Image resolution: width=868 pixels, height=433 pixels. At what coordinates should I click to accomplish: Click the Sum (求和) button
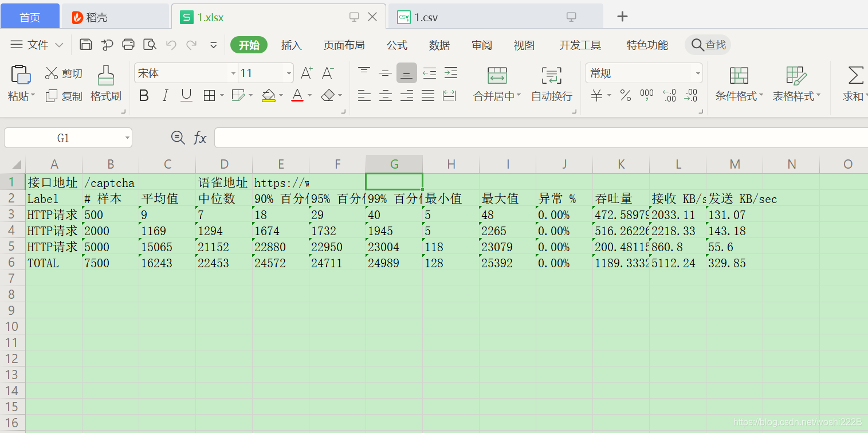(x=855, y=84)
